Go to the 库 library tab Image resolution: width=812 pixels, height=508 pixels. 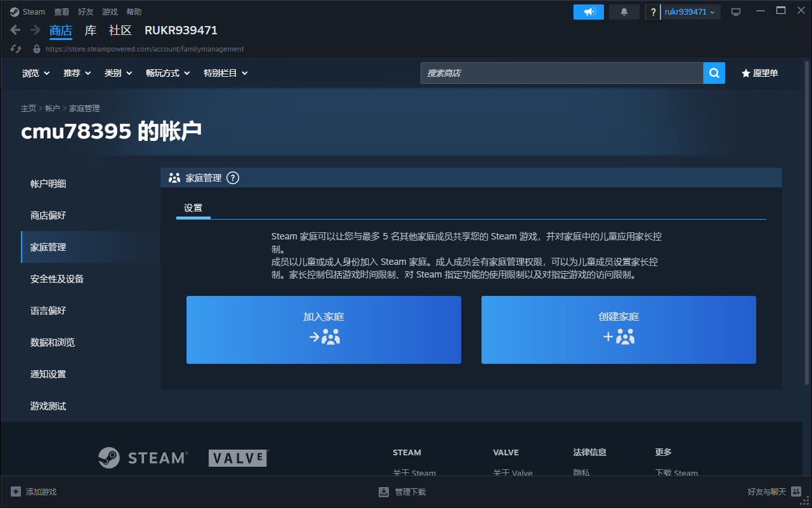coord(91,30)
